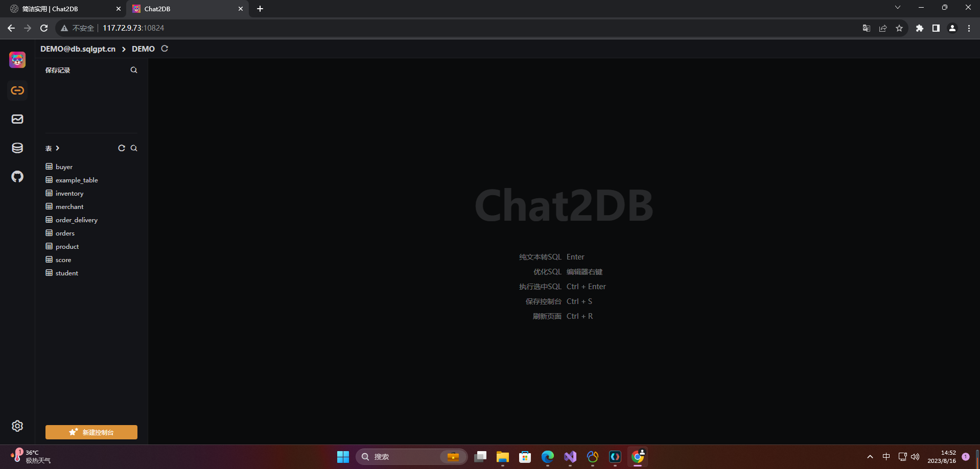This screenshot has height=469, width=980.
Task: Click the 新建控制台 new console button
Action: point(91,432)
